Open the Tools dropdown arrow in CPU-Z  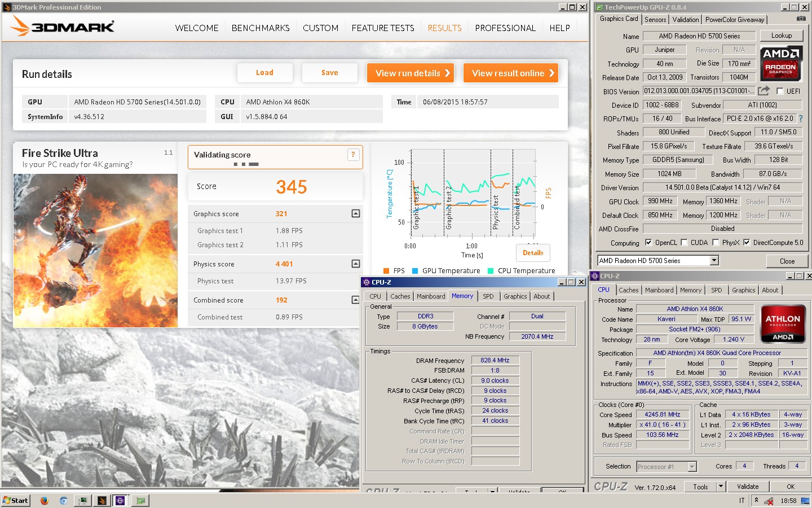coord(720,486)
